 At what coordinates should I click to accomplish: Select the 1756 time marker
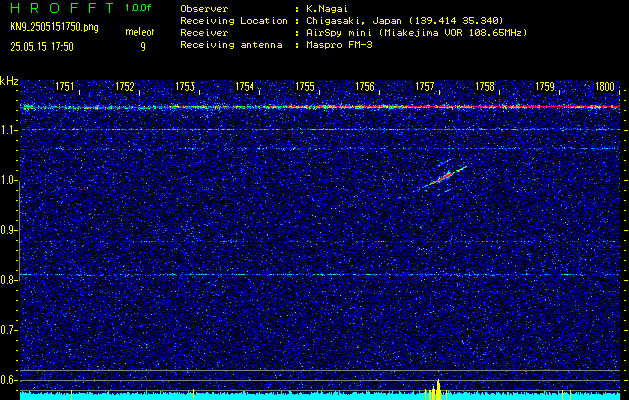click(365, 86)
